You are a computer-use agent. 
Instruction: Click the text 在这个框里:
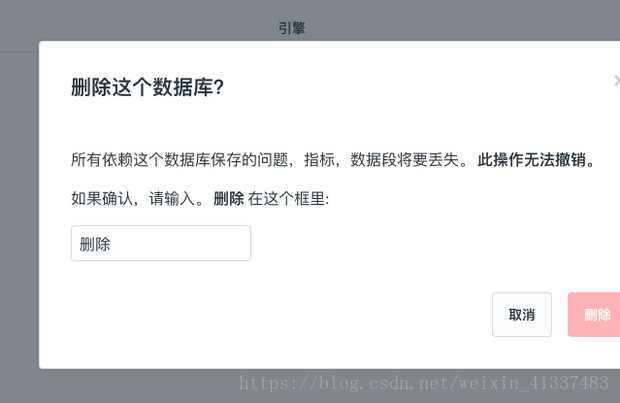click(x=289, y=199)
